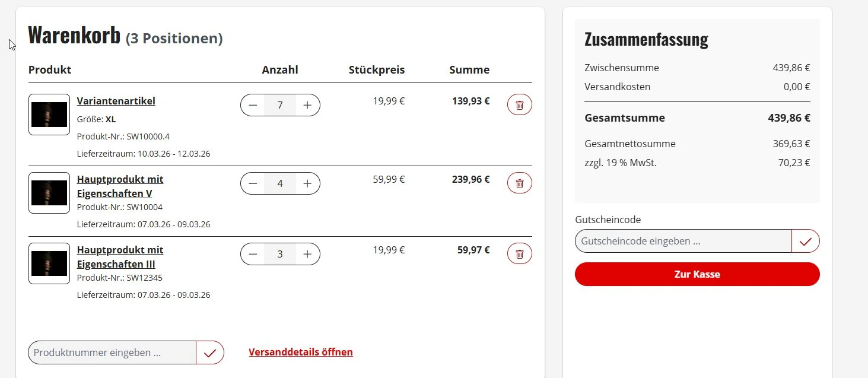Open the Variantenartikel product page
This screenshot has height=378, width=868.
point(116,101)
